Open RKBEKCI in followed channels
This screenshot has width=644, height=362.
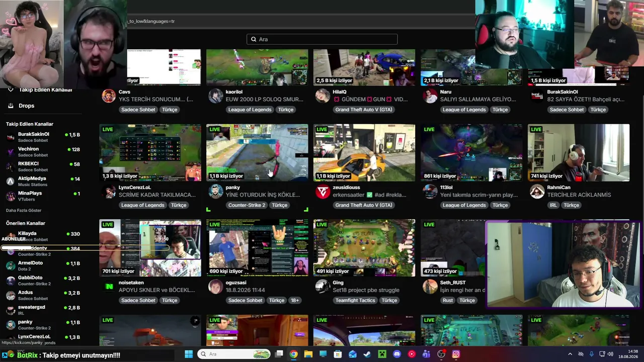[x=43, y=166]
